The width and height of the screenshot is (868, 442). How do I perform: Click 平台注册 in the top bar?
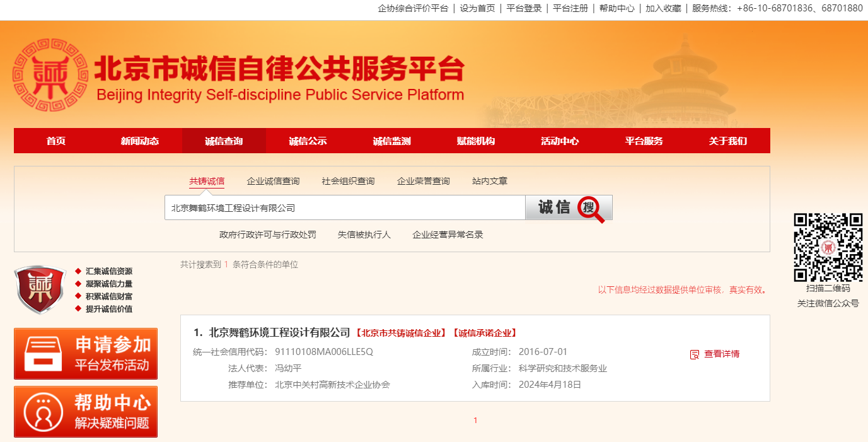point(570,8)
